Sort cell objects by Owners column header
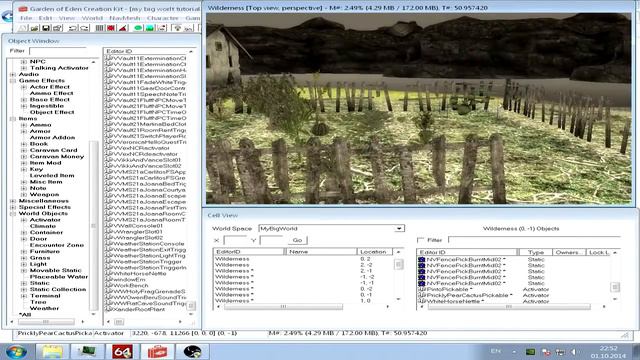640x360 pixels. [x=569, y=252]
